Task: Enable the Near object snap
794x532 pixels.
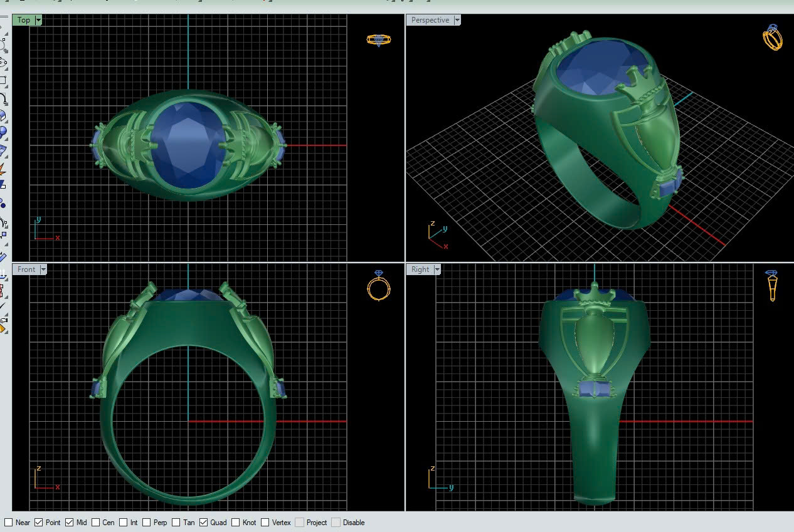Action: coord(8,522)
